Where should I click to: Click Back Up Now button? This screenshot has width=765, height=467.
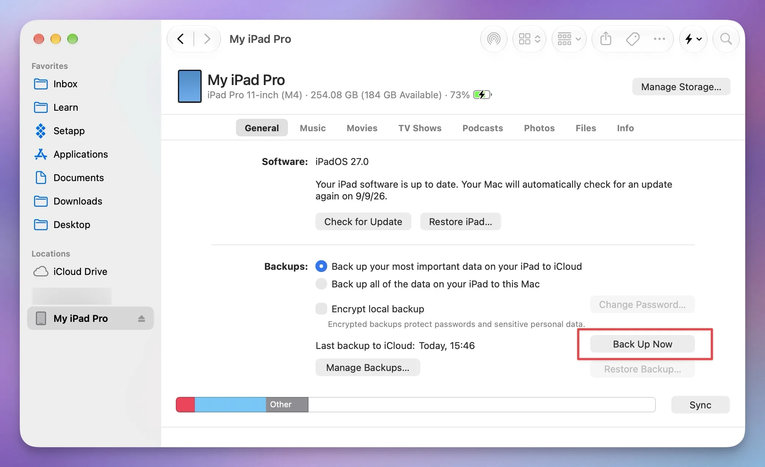643,344
